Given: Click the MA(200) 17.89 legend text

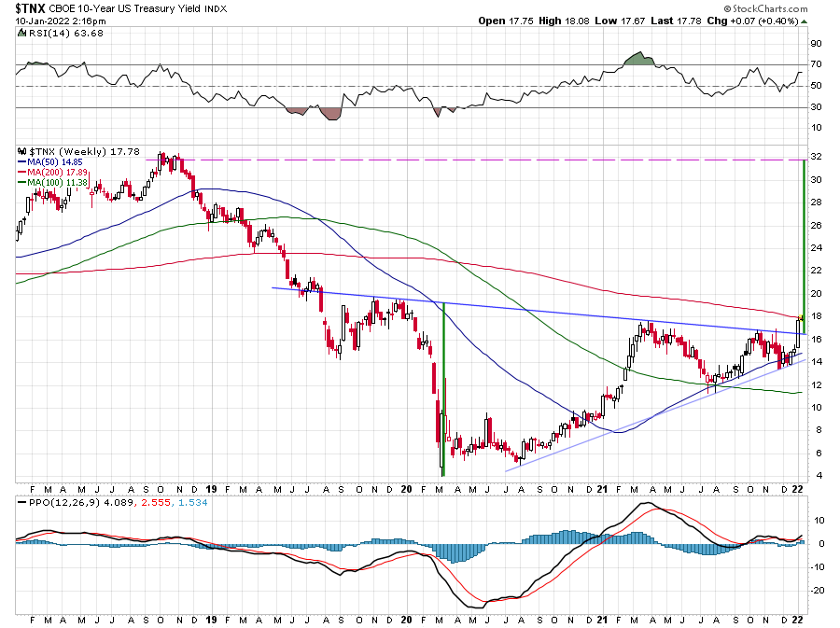Looking at the screenshot, I should click(57, 173).
